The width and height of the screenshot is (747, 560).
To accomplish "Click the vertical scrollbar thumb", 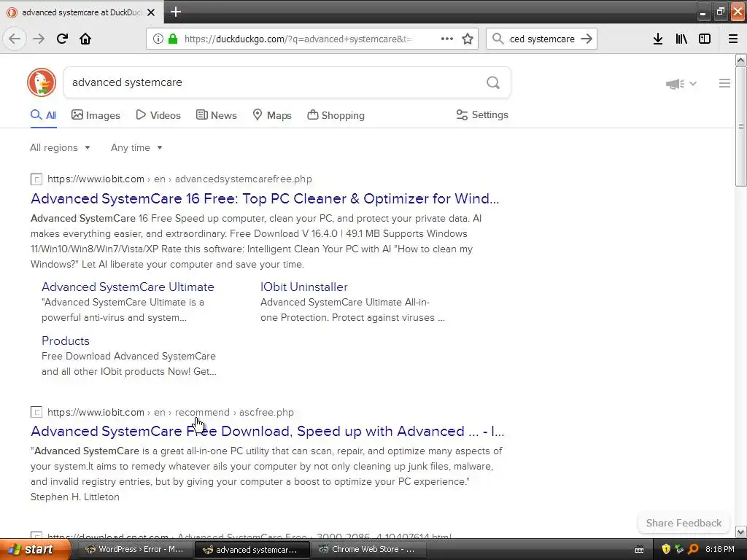I will 741,126.
